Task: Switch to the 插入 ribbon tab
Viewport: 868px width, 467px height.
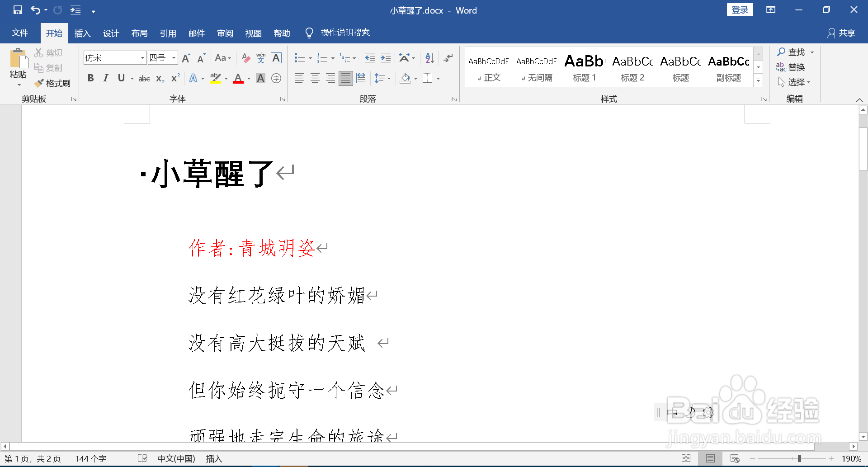Action: pyautogui.click(x=82, y=33)
